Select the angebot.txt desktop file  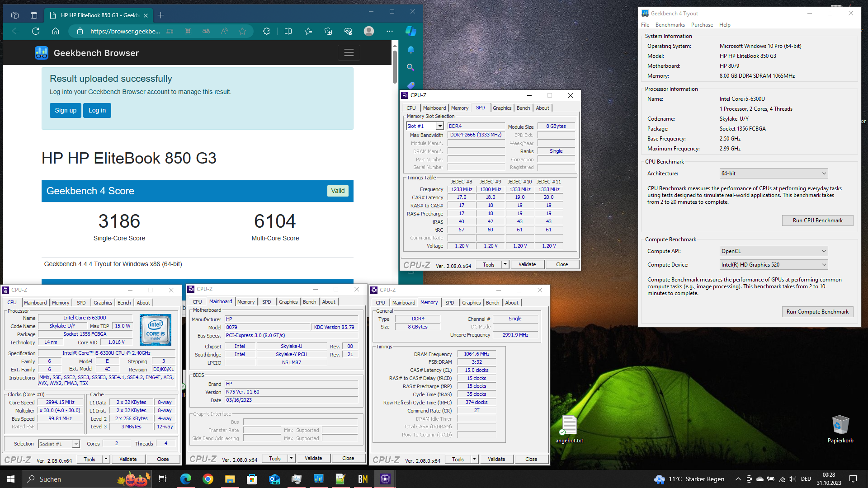[x=569, y=429]
